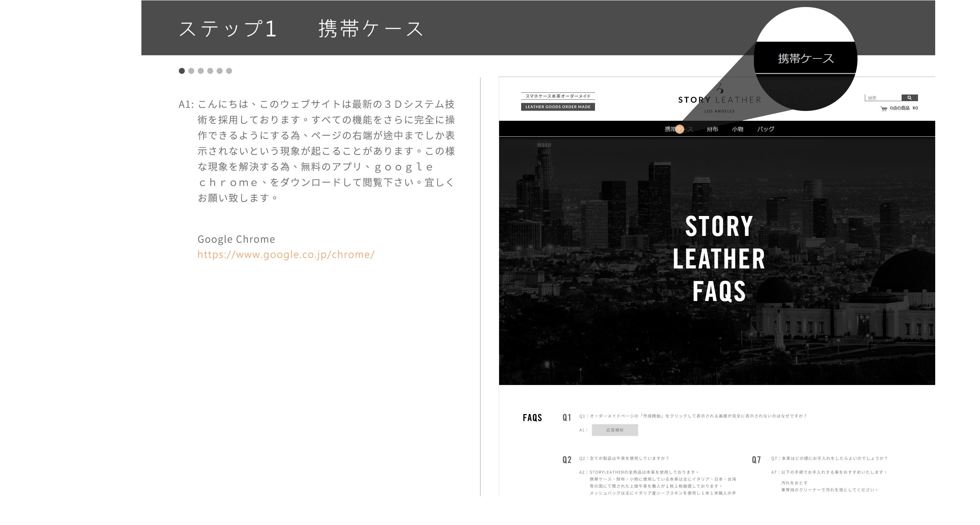Jump to the fourth step dot
The width and height of the screenshot is (980, 525).
(210, 71)
